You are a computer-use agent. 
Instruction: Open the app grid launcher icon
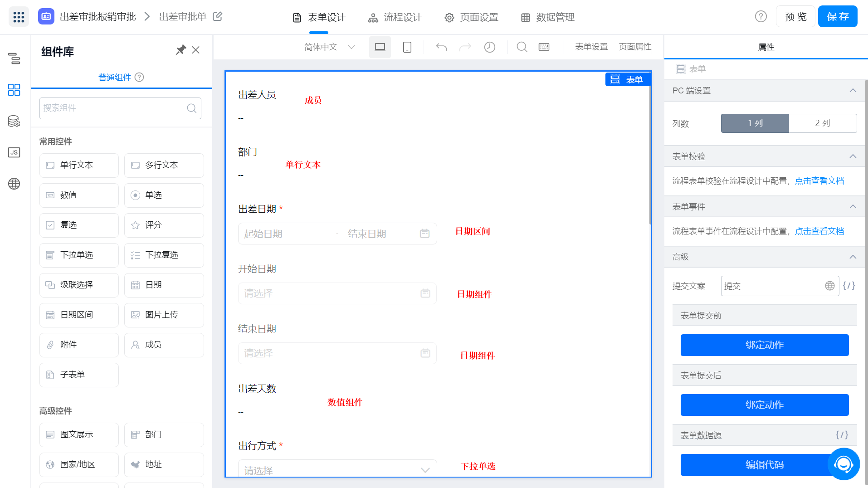pyautogui.click(x=19, y=17)
